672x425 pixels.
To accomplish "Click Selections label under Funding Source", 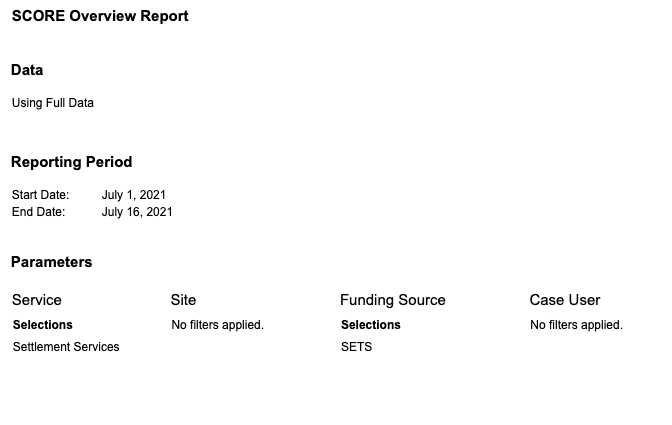I will (371, 325).
